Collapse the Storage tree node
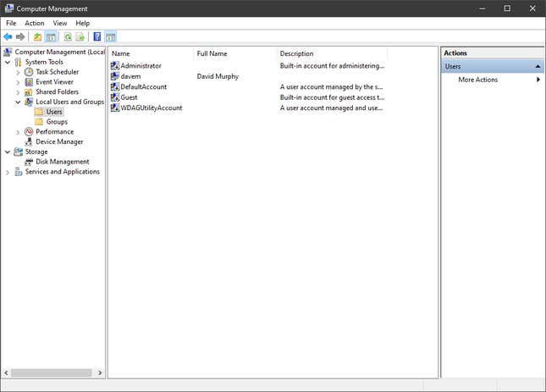The height and width of the screenshot is (392, 546). click(8, 152)
